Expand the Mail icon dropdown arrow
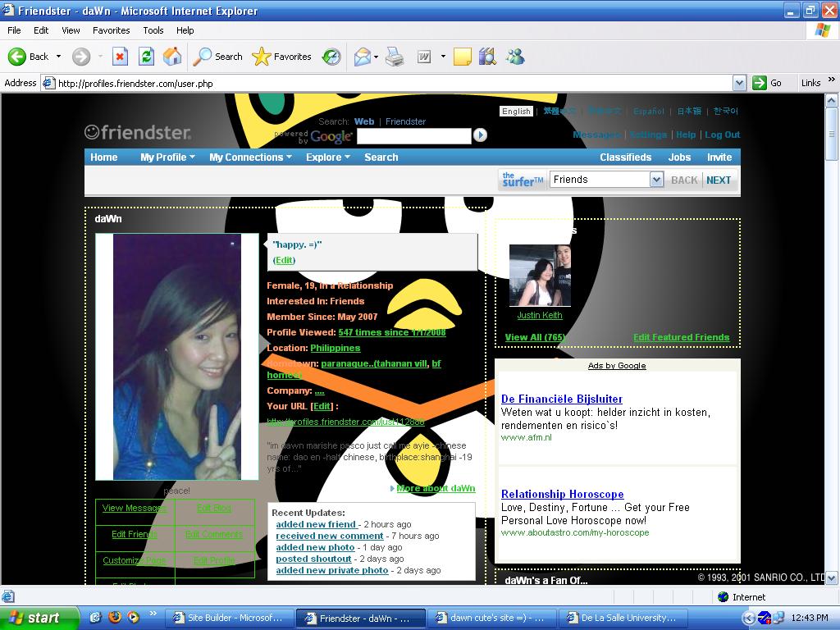840x630 pixels. coord(376,57)
